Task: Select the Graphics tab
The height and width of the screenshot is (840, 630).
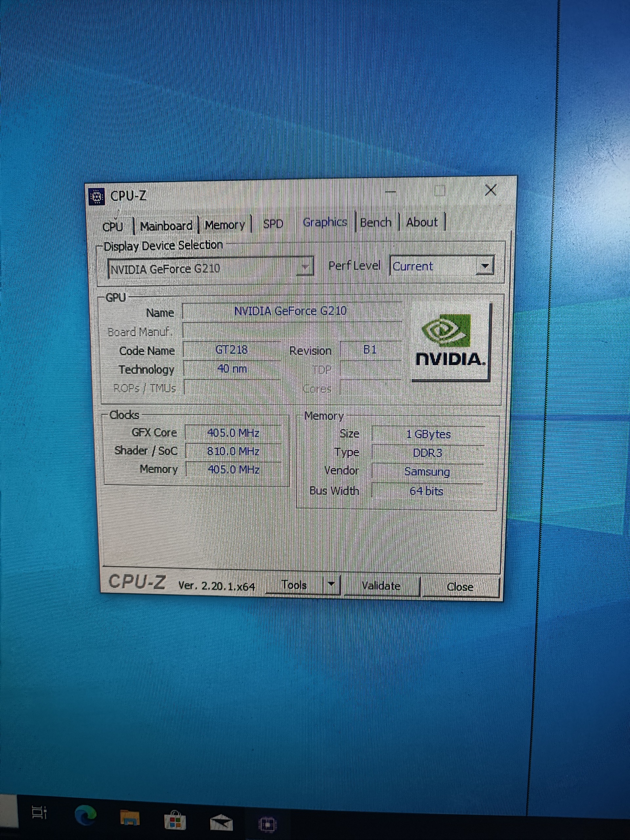Action: click(x=325, y=222)
